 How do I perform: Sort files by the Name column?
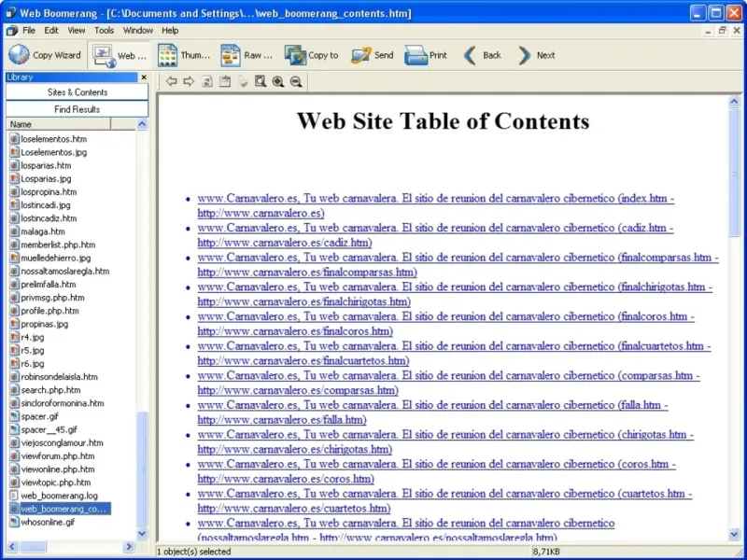click(60, 124)
